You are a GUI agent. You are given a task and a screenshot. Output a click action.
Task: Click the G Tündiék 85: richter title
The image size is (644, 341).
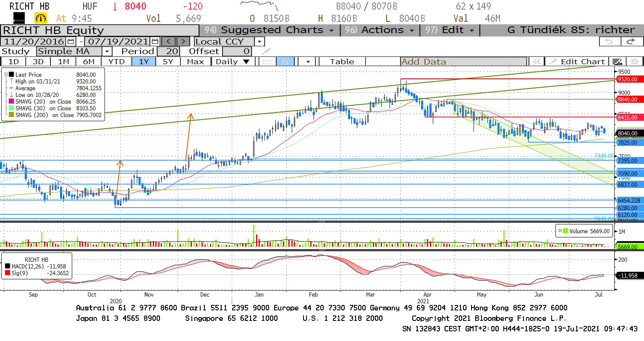571,30
